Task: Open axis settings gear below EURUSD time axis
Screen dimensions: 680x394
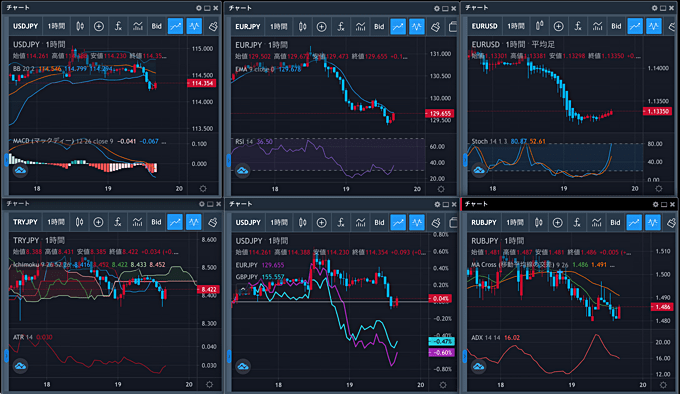Action: pos(659,189)
